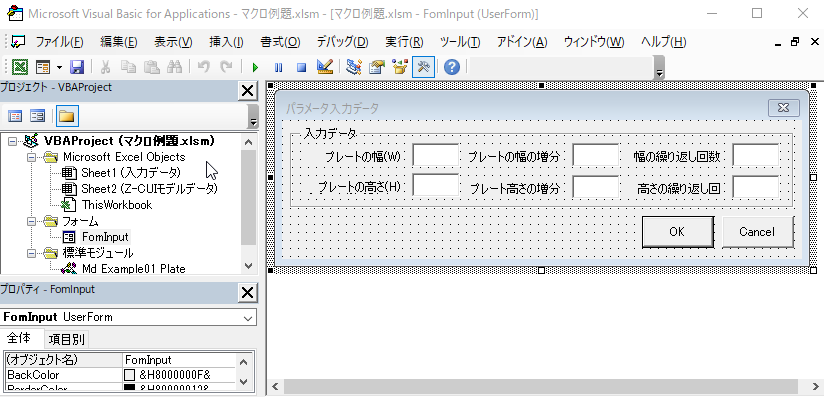Open the 表示(V) menu

(173, 42)
